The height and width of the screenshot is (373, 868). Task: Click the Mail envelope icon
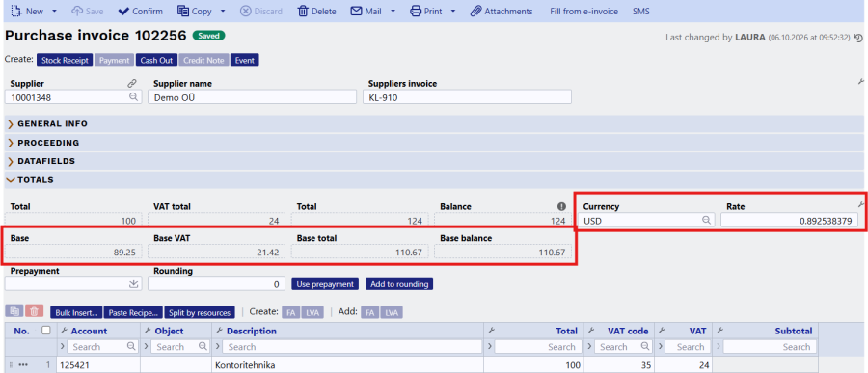357,11
